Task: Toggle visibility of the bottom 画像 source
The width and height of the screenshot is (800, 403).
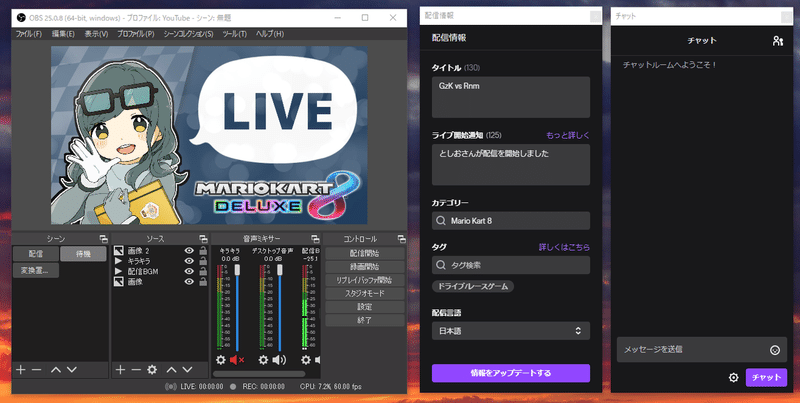Action: coord(189,282)
